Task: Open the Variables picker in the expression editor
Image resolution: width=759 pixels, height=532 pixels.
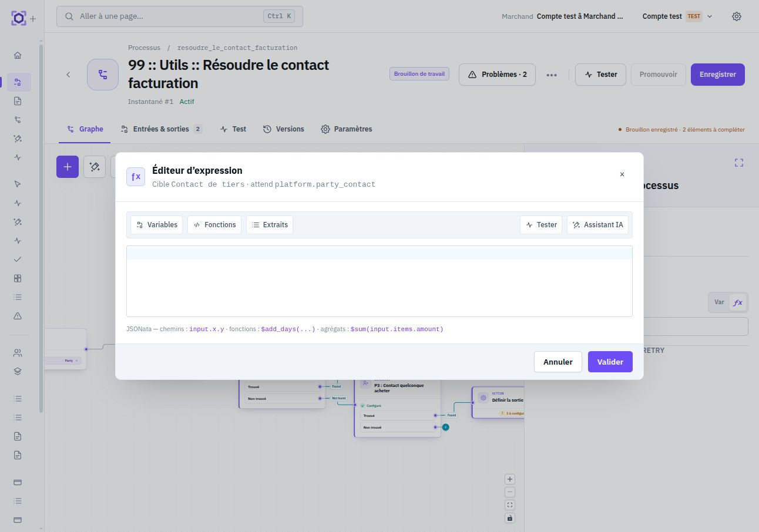Action: 157,225
